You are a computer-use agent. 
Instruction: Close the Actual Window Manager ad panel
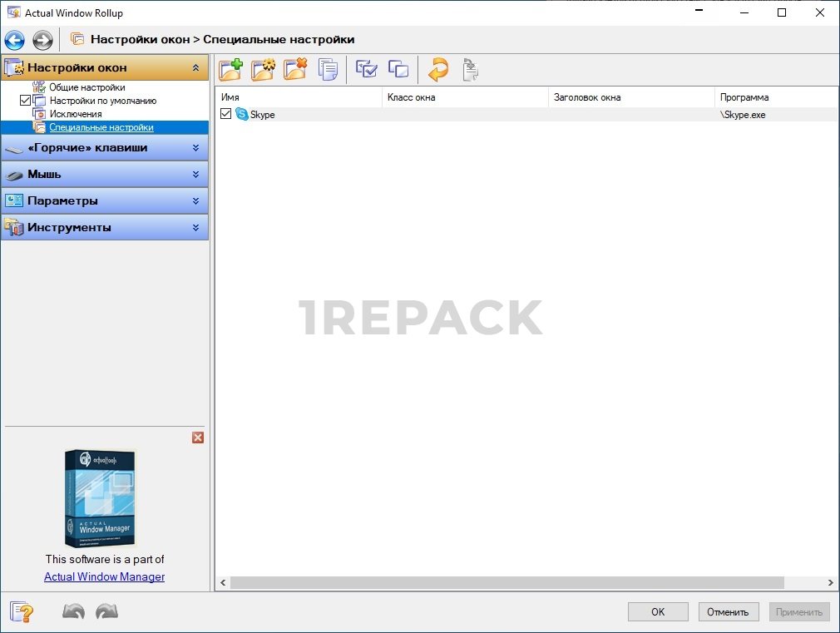click(x=198, y=438)
